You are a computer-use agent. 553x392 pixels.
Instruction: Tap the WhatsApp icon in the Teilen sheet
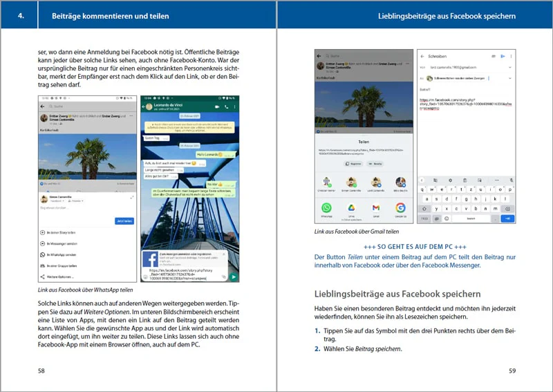(x=326, y=208)
